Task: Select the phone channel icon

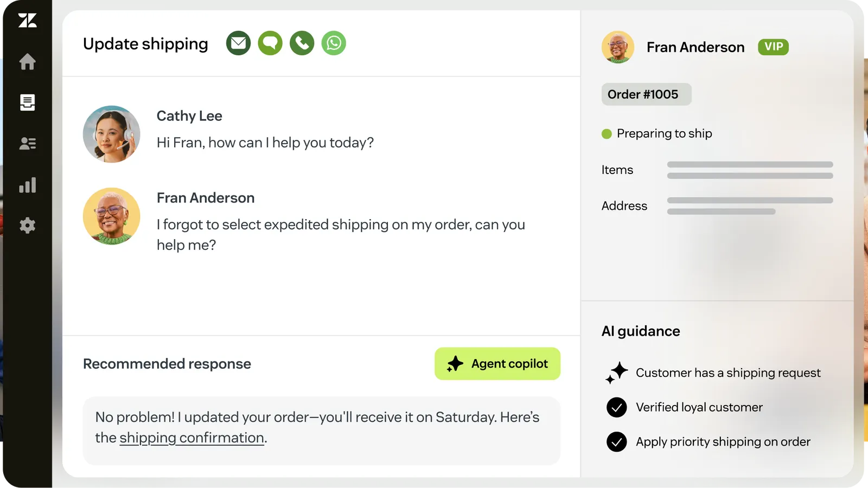Action: coord(302,42)
